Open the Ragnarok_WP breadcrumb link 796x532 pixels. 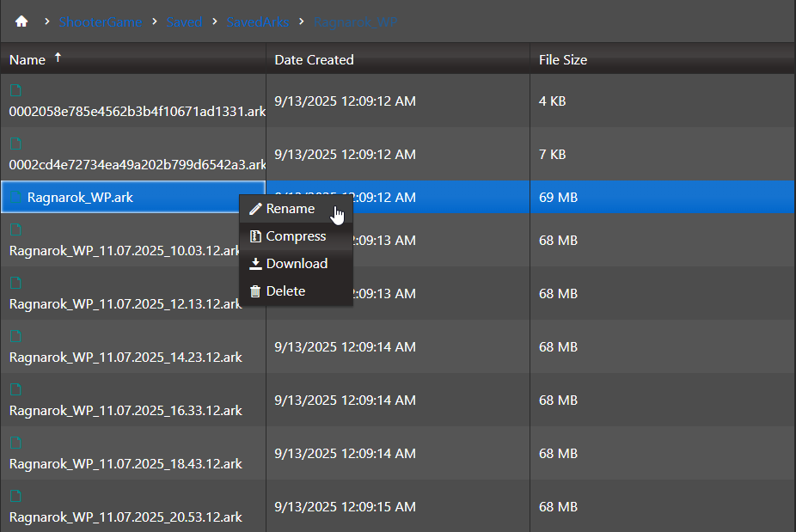pos(355,21)
